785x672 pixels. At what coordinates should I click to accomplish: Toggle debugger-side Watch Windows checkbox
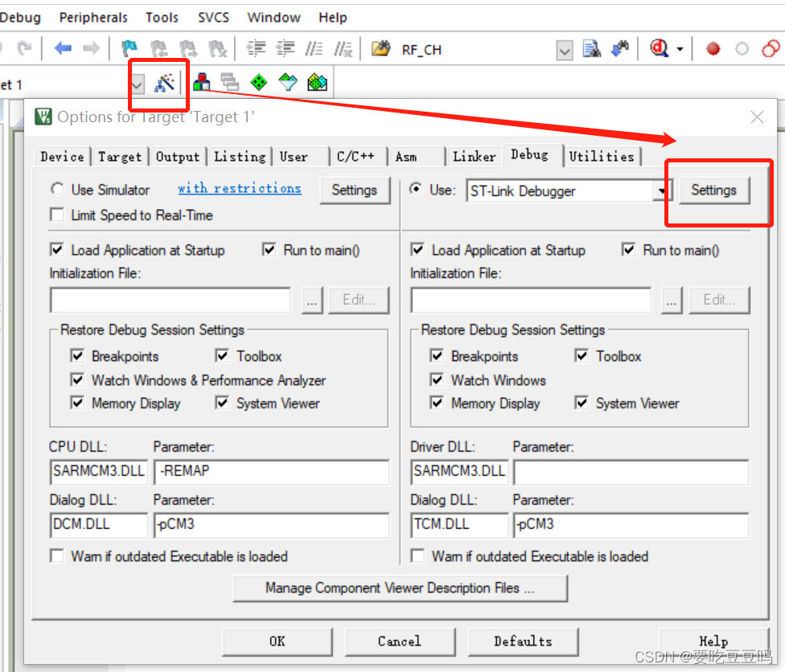coord(437,379)
